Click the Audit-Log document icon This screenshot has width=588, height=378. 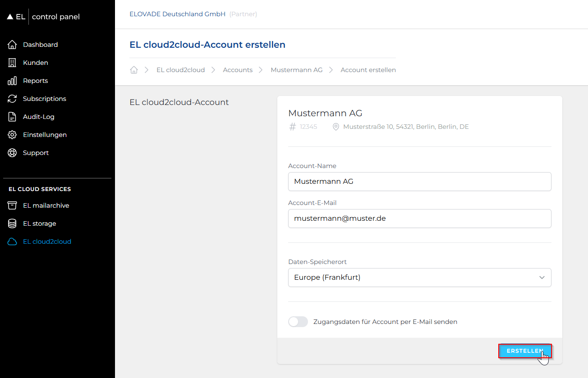(x=12, y=117)
